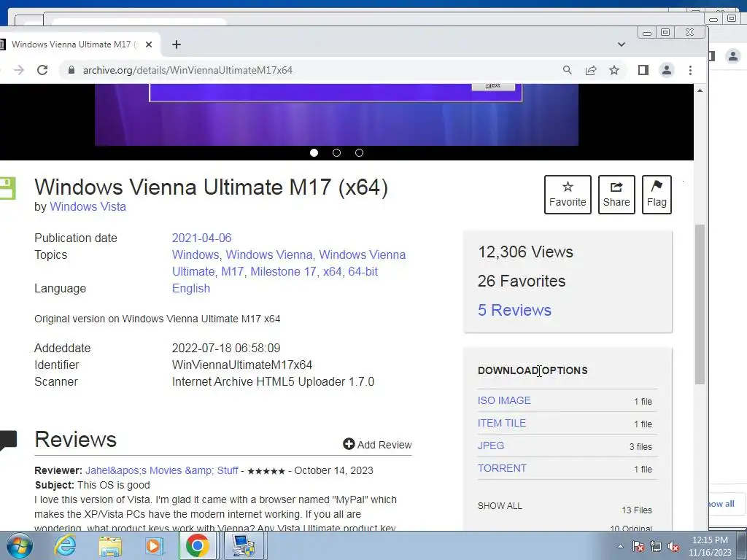
Task: Click scrollbar up arrow
Action: [x=700, y=90]
